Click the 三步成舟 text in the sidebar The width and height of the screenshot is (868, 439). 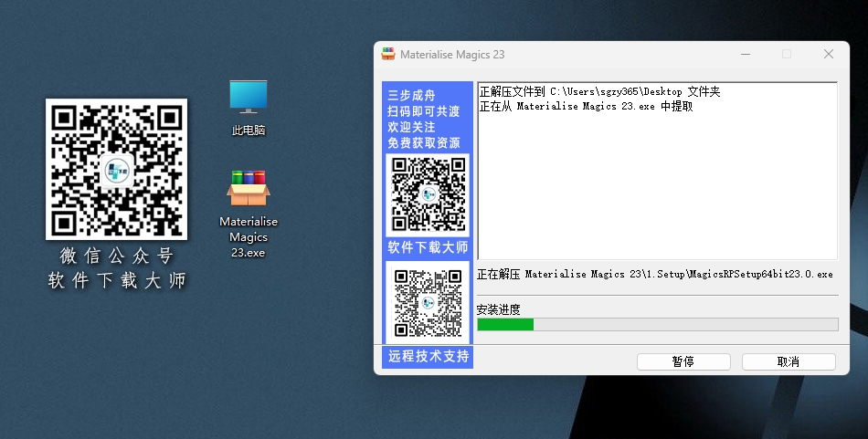(411, 95)
